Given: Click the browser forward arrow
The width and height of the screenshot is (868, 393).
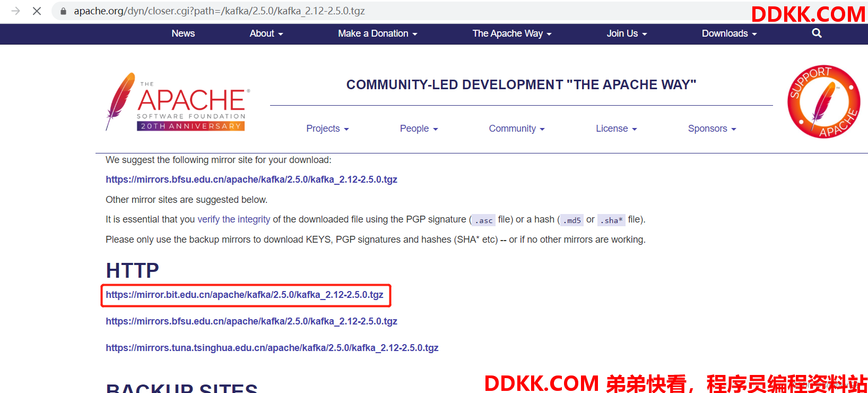Looking at the screenshot, I should (x=16, y=11).
